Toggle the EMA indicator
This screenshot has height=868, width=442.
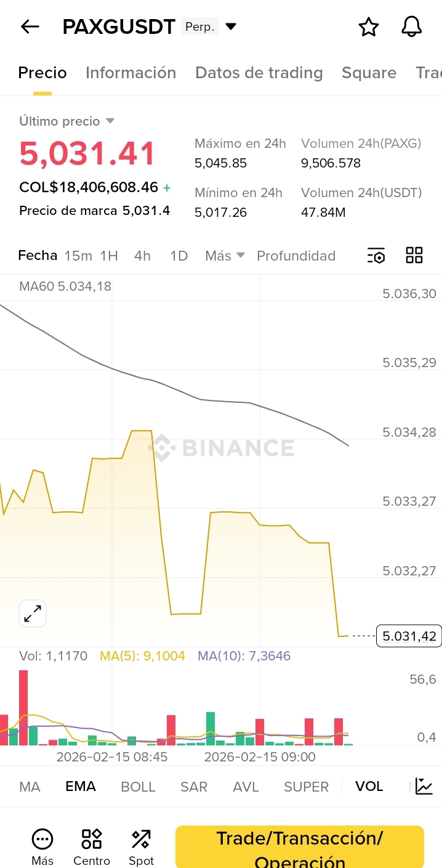pos(81,787)
